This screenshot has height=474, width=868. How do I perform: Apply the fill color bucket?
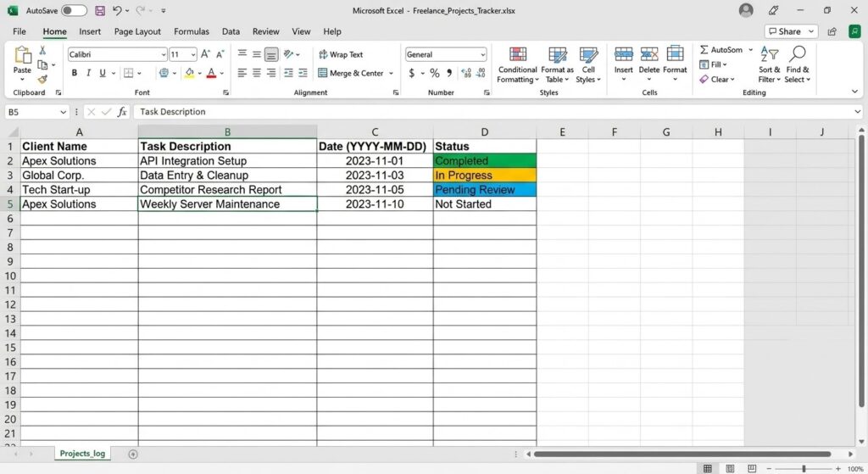click(189, 73)
